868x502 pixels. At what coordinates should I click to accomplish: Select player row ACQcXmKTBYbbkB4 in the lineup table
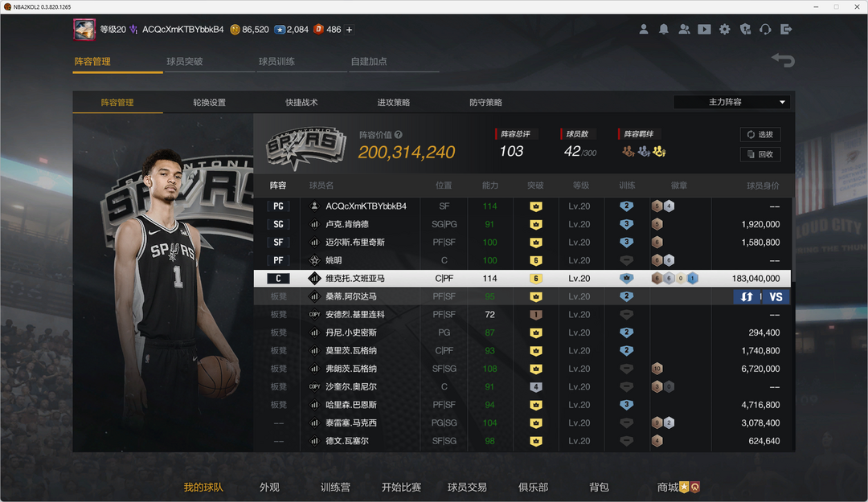pos(522,206)
